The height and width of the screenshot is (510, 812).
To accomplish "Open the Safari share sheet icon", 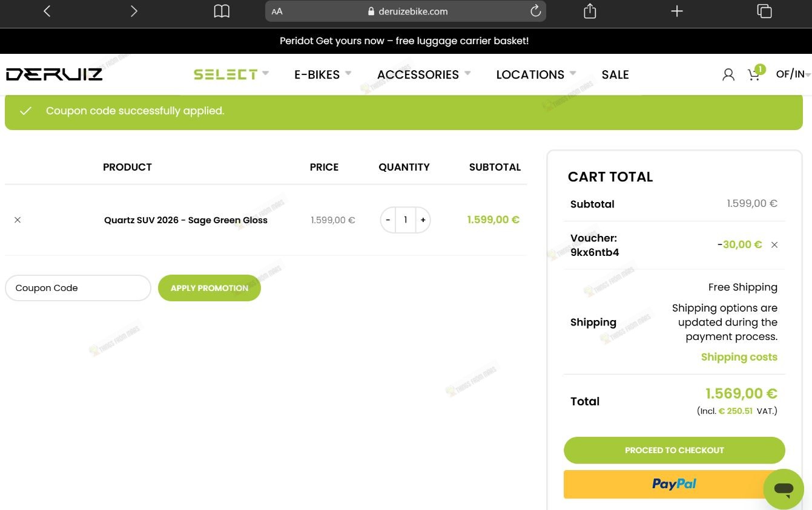I will pos(590,11).
